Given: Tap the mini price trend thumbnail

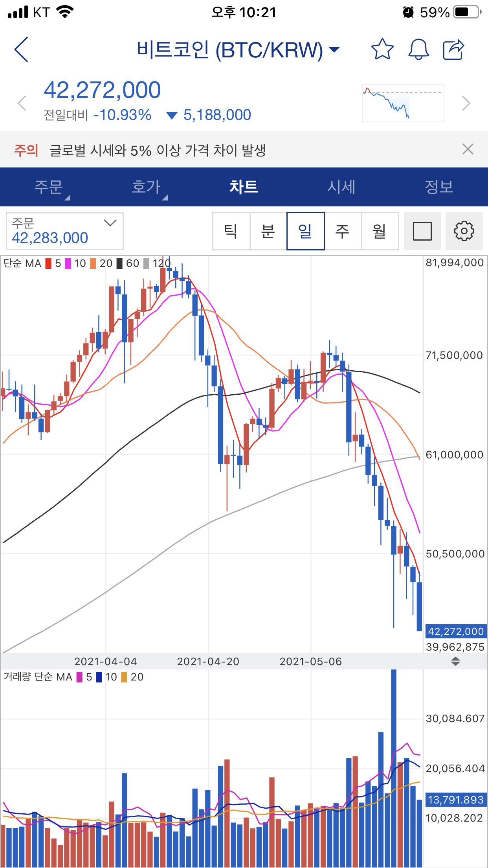Looking at the screenshot, I should (x=403, y=103).
